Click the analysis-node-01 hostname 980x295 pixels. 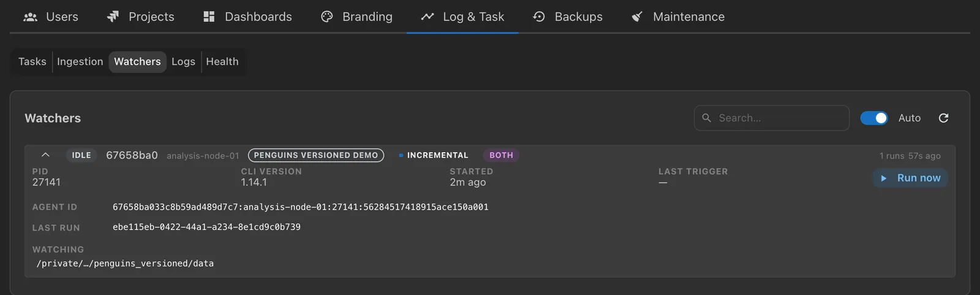pyautogui.click(x=203, y=156)
